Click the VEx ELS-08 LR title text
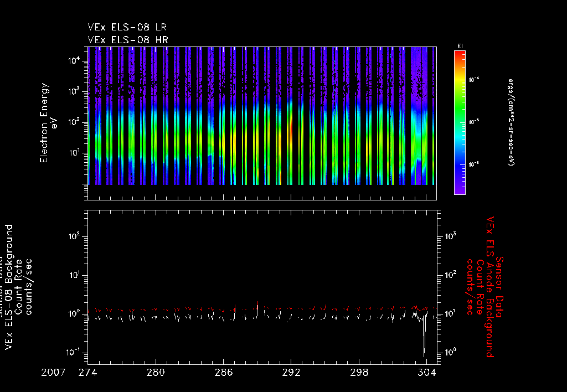567x392 pixels. pyautogui.click(x=128, y=27)
